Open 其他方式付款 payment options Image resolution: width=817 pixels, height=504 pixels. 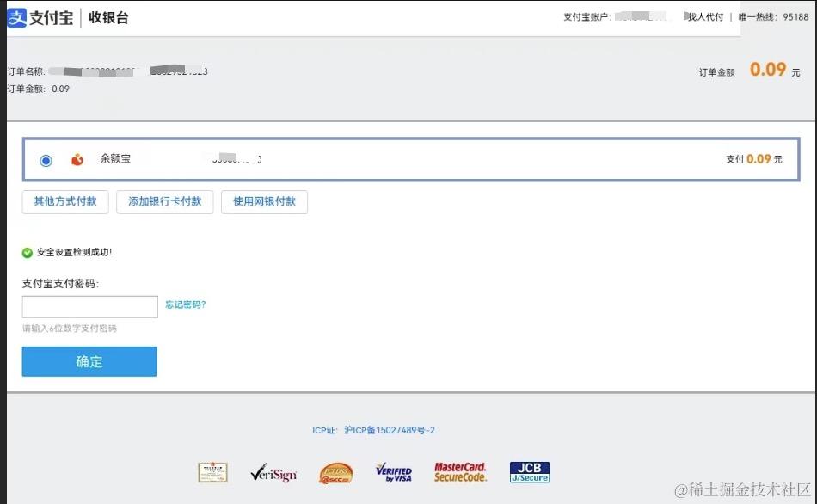coord(64,201)
